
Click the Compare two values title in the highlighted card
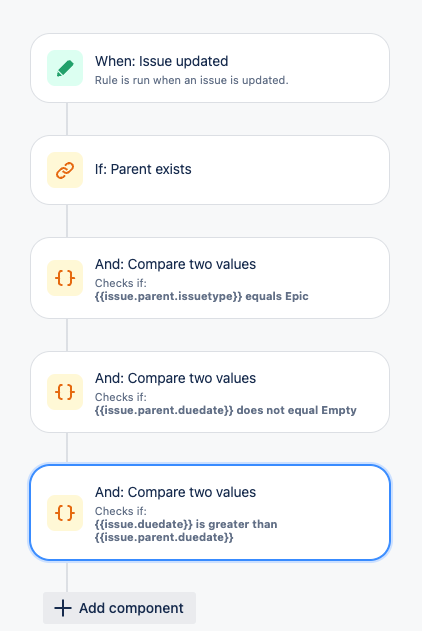[x=175, y=492]
